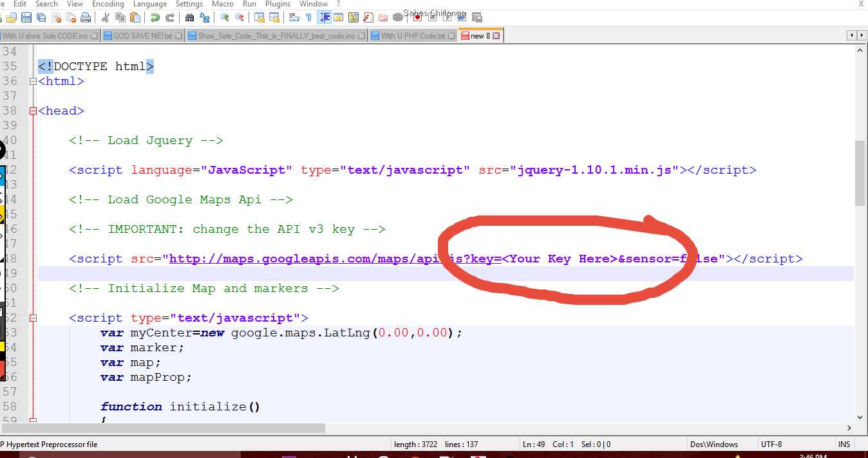Cut selection with the scissors icon
This screenshot has width=868, height=458.
click(104, 17)
